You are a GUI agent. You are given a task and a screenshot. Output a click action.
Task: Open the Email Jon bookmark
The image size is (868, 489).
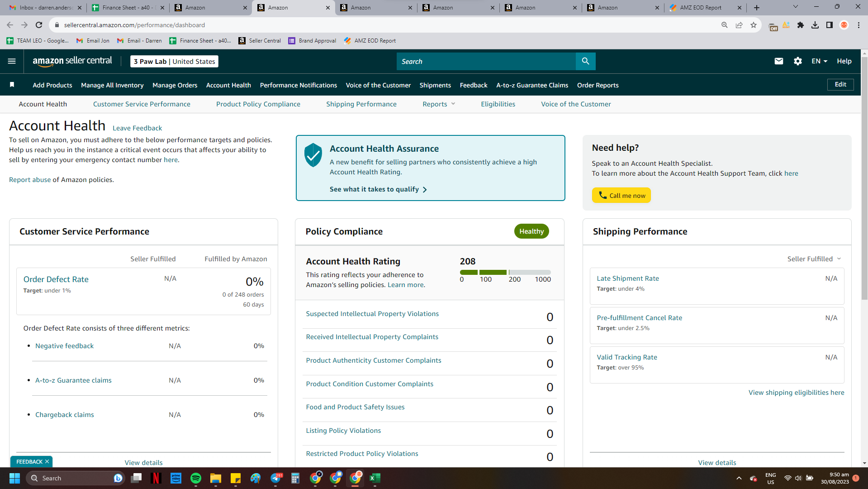coord(93,41)
